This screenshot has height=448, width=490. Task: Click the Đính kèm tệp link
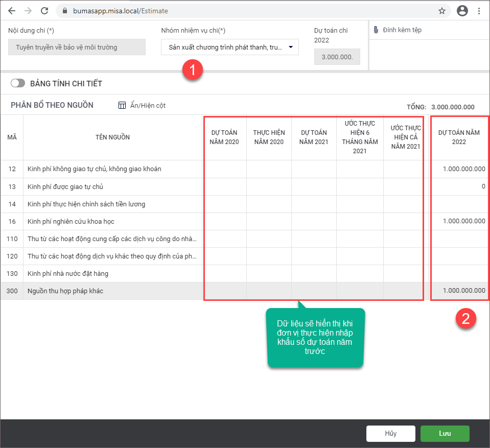coord(402,30)
